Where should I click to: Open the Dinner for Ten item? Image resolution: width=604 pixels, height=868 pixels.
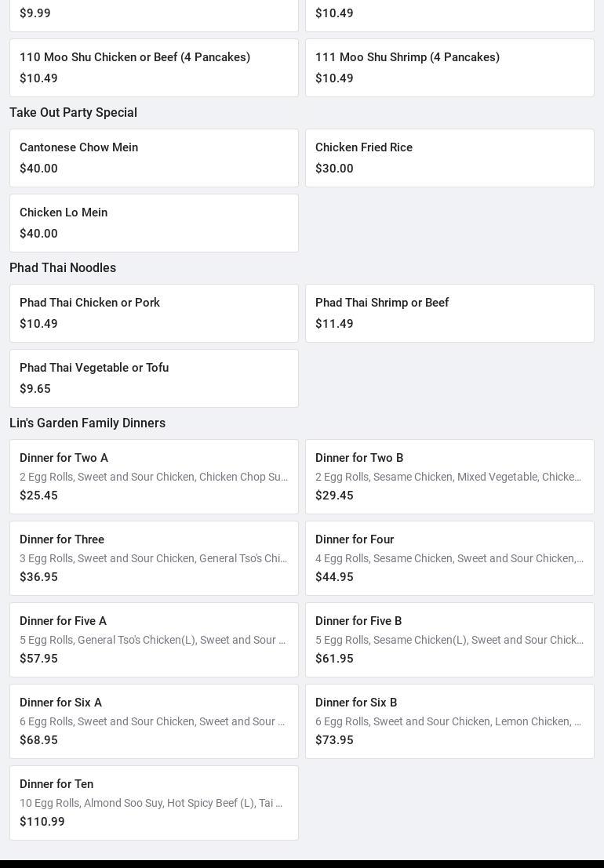tap(154, 802)
